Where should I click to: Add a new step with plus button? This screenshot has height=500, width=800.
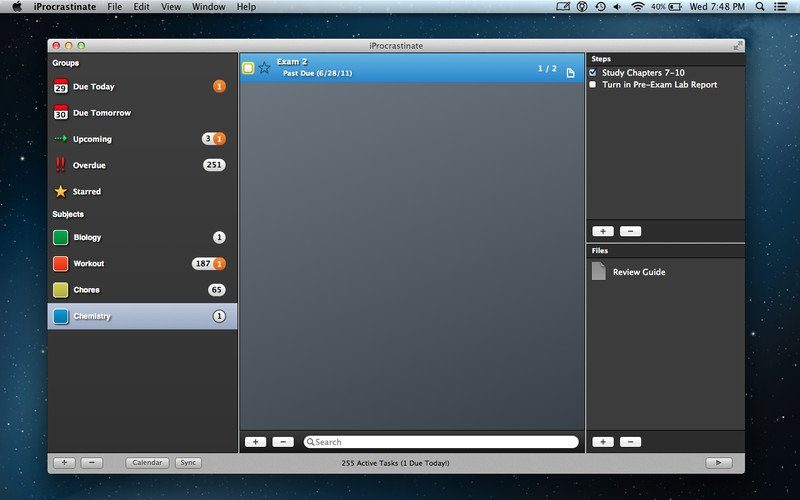click(603, 231)
